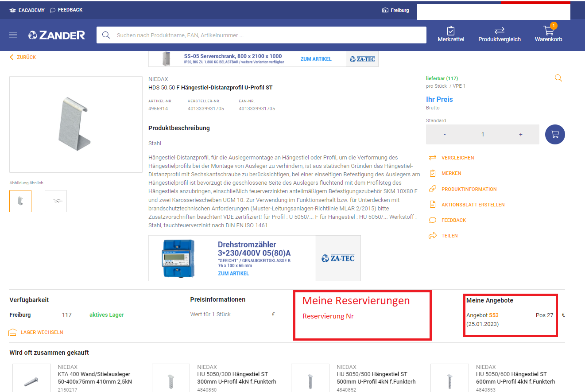Click LAGER WECHSELN to change warehouse
585x392 pixels.
coord(36,332)
